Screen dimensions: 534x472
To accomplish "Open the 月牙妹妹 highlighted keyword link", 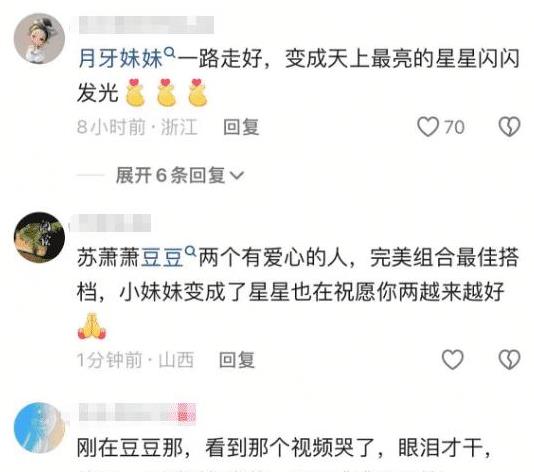I will pyautogui.click(x=121, y=59).
